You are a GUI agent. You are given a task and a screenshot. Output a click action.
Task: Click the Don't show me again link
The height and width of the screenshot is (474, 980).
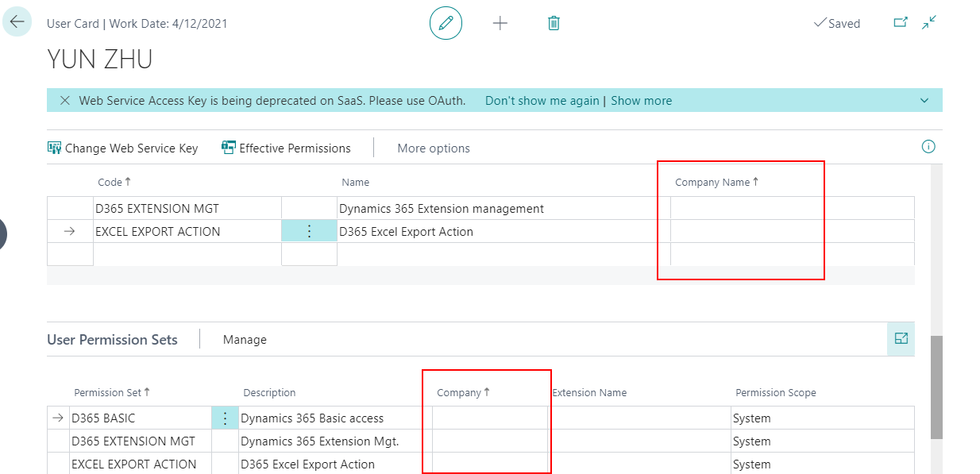coord(542,100)
